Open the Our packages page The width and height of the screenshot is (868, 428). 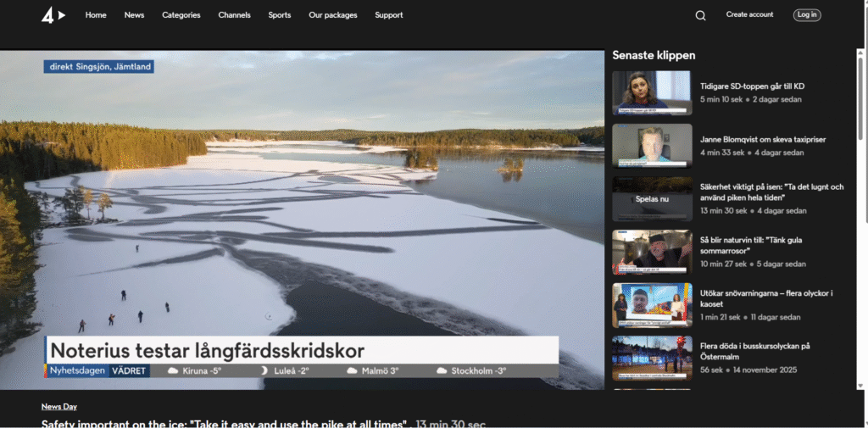click(x=333, y=15)
